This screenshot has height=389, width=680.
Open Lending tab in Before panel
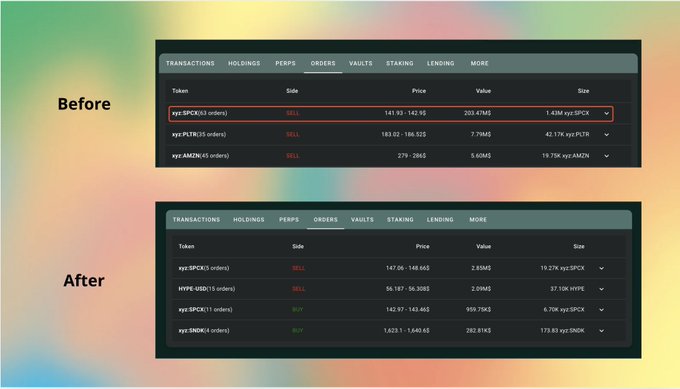(x=441, y=63)
